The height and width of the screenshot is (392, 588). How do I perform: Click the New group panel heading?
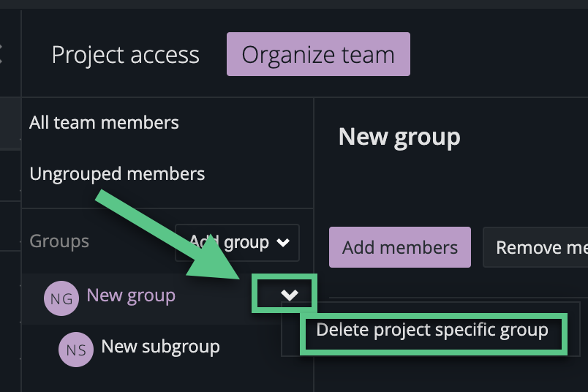point(399,137)
